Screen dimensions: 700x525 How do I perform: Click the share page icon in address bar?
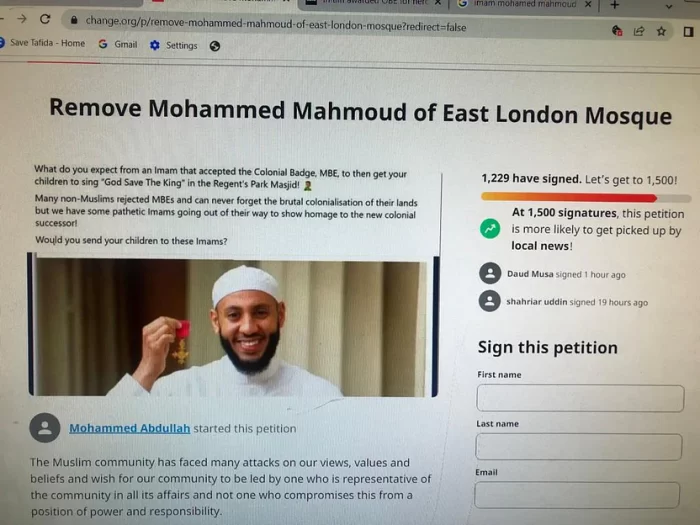pyautogui.click(x=639, y=31)
